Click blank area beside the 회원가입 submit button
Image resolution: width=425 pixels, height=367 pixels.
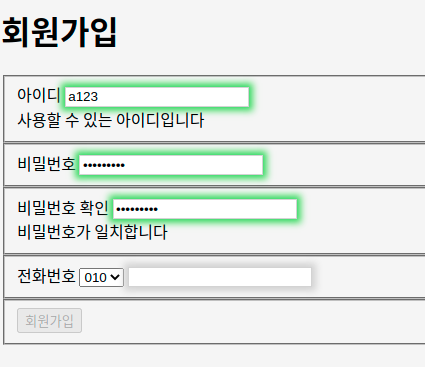point(233,321)
